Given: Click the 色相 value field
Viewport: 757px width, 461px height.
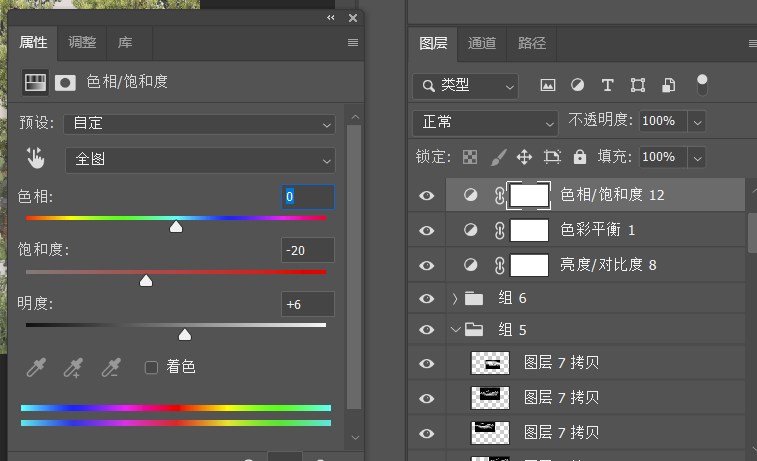Looking at the screenshot, I should 308,197.
